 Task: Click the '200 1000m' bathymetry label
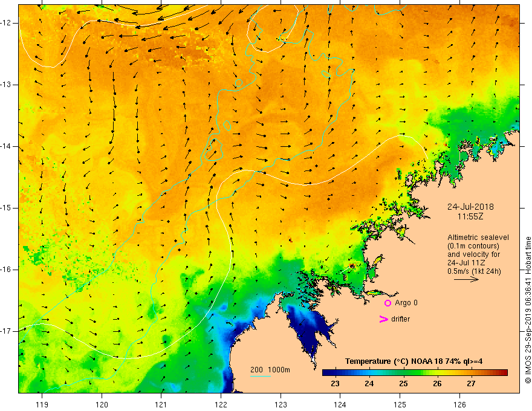(270, 370)
